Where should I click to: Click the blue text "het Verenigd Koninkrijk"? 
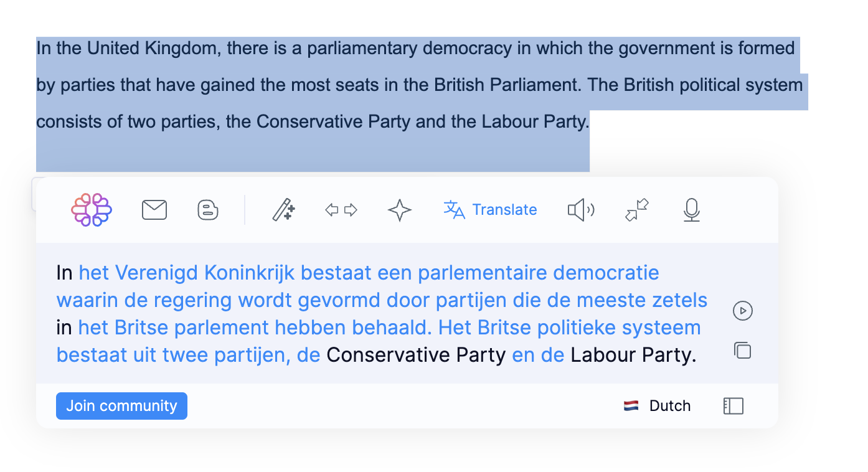[x=189, y=273]
